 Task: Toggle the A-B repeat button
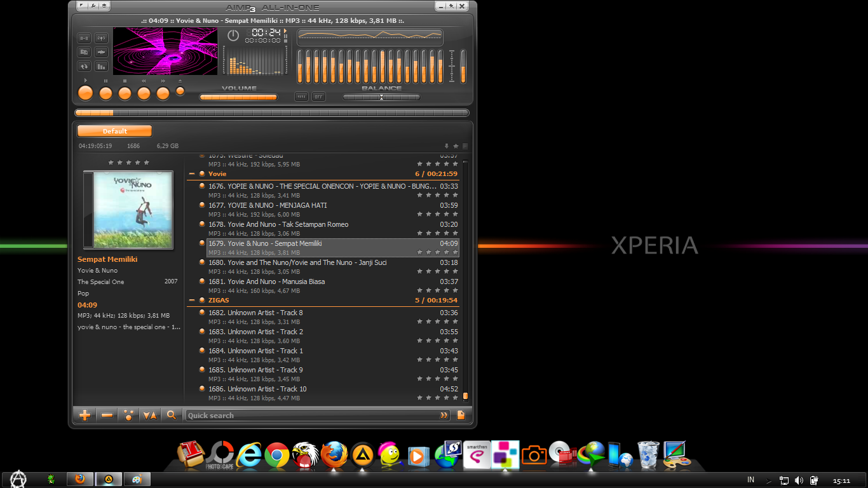(84, 38)
